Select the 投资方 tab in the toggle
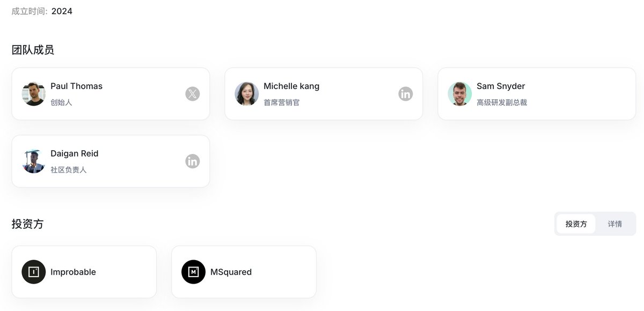This screenshot has height=311, width=644. pos(576,224)
